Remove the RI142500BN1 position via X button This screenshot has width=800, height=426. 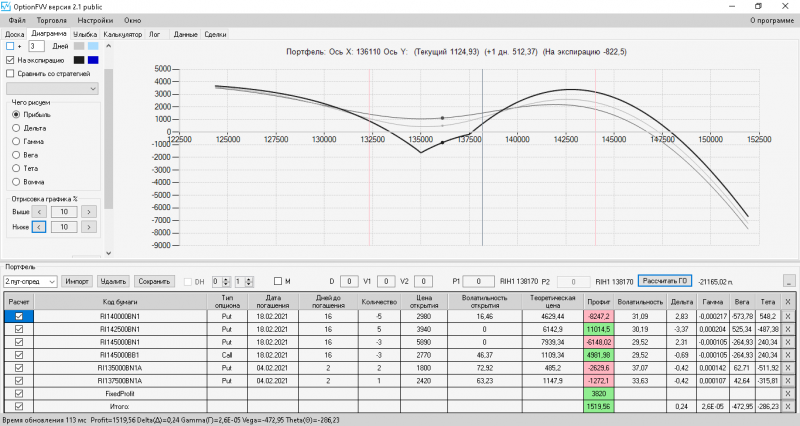[x=788, y=329]
